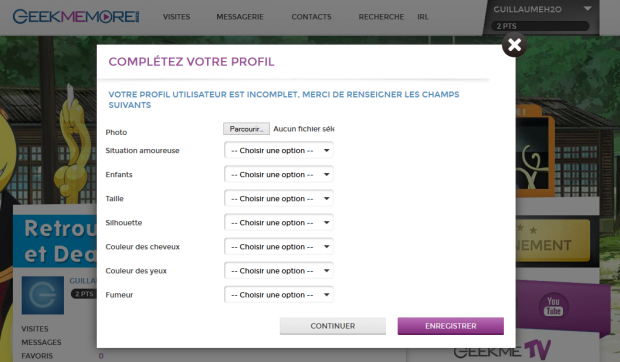Open the Couleur des cheveux dropdown
This screenshot has width=620, height=362.
click(x=279, y=247)
